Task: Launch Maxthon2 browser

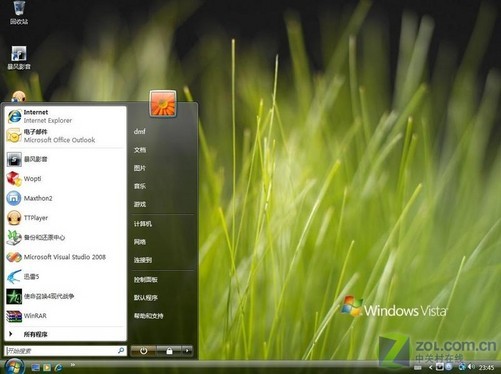Action: [65, 198]
